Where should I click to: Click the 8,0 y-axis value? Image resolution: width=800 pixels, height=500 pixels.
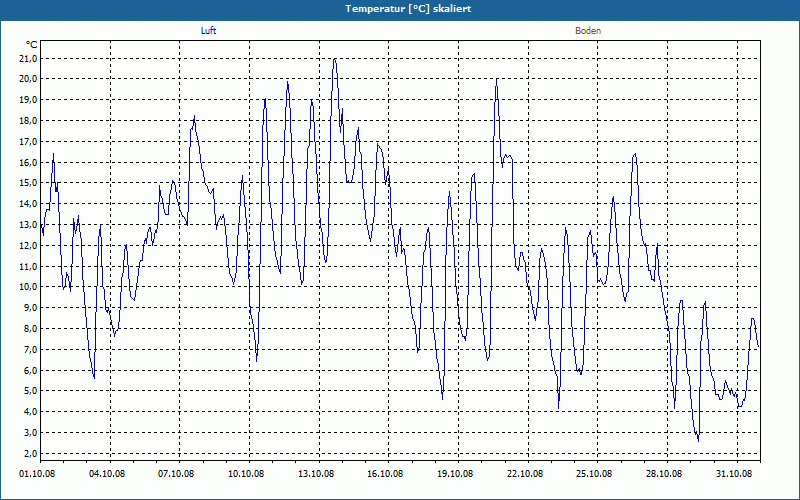pos(30,329)
